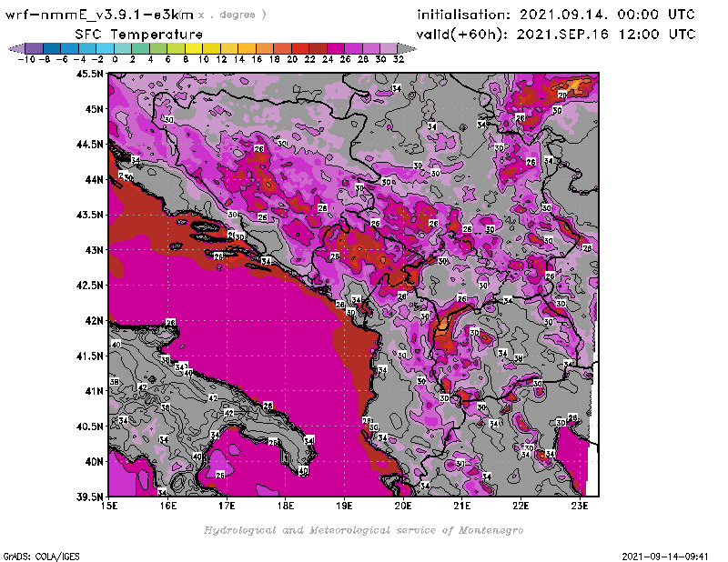The image size is (728, 562).
Task: Click the '21E' longitude axis label
Action: [x=462, y=506]
